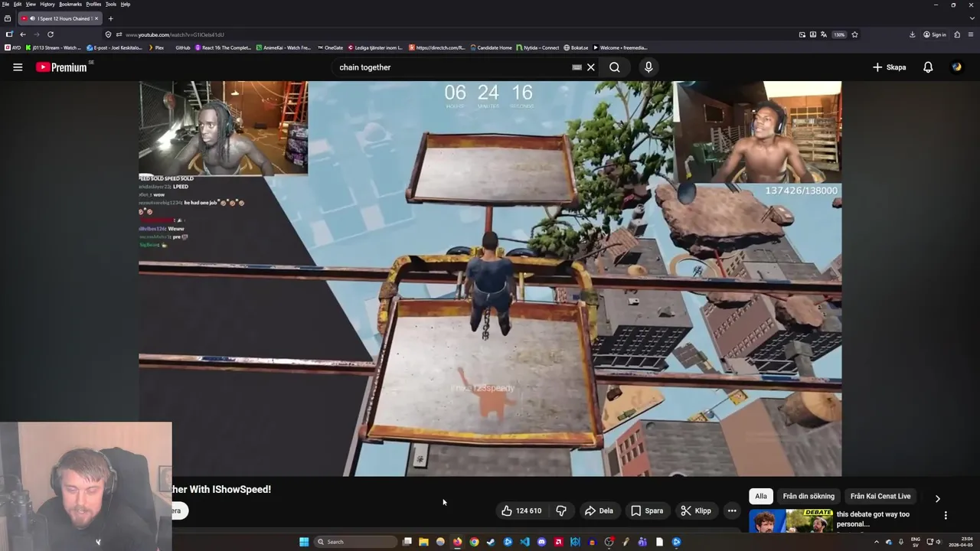The width and height of the screenshot is (980, 551).
Task: Open the Firefox extensions icon
Action: tap(957, 34)
